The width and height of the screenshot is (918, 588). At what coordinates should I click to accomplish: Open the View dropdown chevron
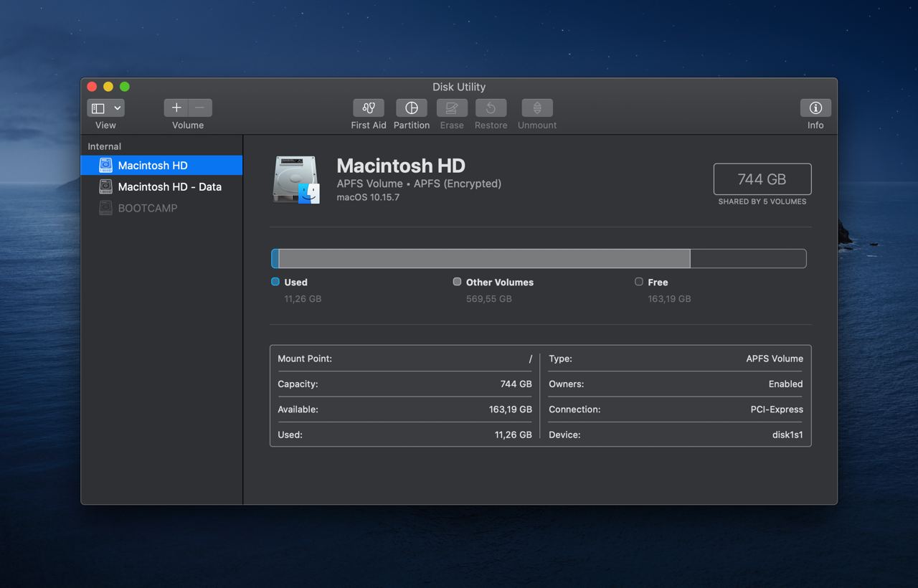pos(118,108)
